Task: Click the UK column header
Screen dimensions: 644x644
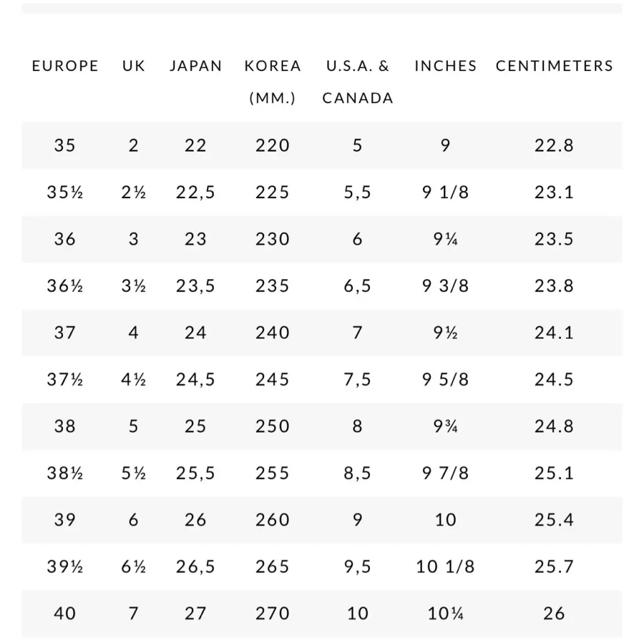Action: pyautogui.click(x=134, y=66)
